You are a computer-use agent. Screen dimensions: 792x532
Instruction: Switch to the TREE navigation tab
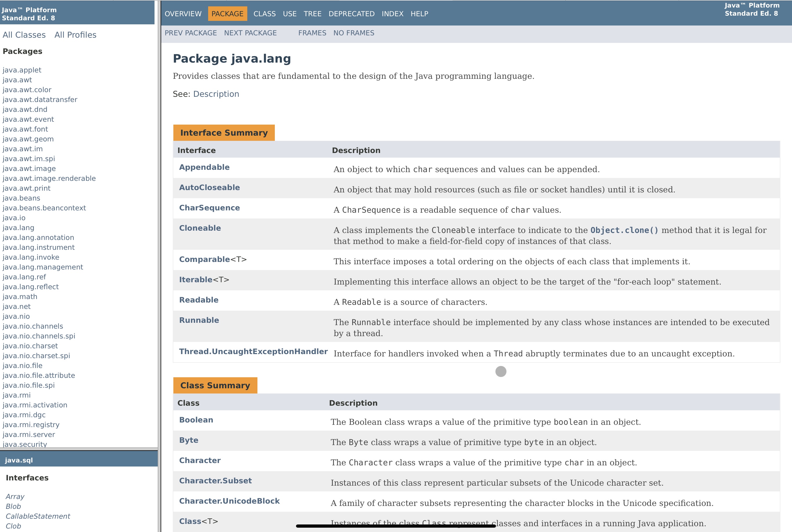click(312, 14)
